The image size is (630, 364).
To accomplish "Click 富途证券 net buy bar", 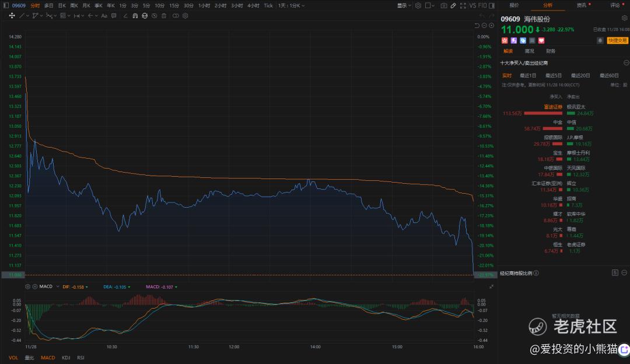I will coord(543,113).
